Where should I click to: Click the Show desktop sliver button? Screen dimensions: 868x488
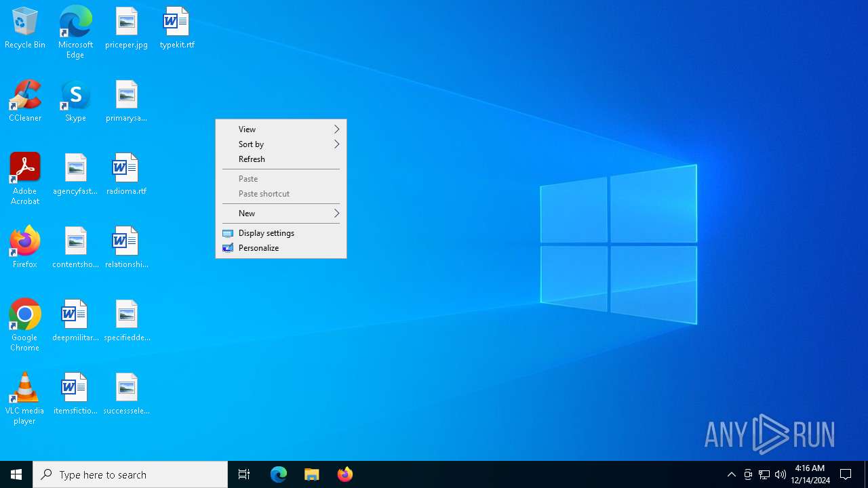pos(866,474)
